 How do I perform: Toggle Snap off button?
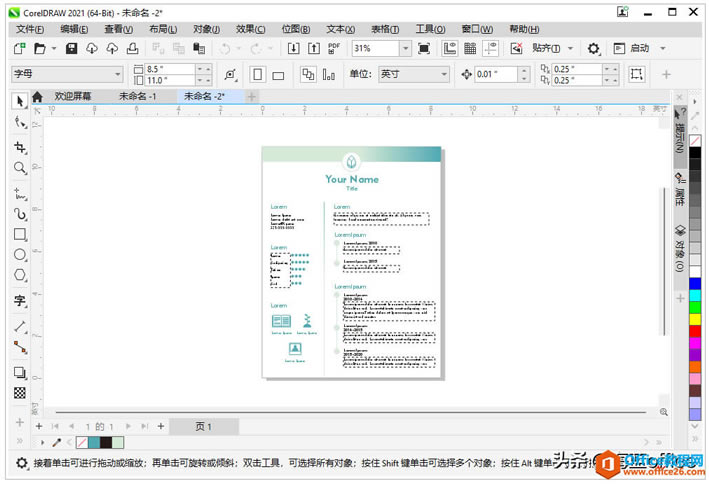point(516,48)
